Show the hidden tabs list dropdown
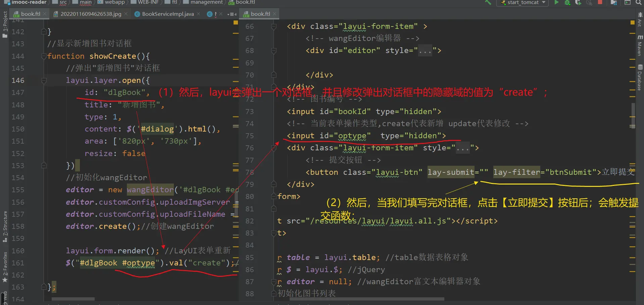The height and width of the screenshot is (305, 644). pos(232,14)
